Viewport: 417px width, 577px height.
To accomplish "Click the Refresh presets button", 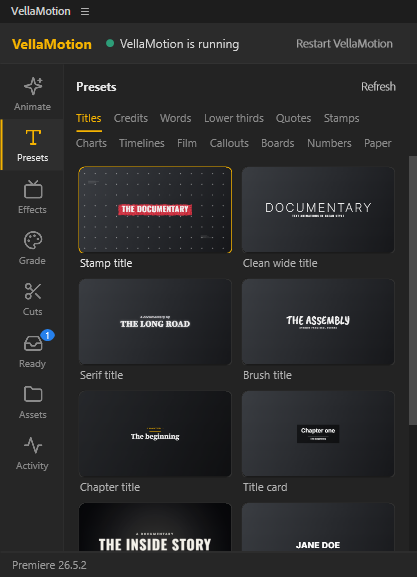I will pos(378,87).
